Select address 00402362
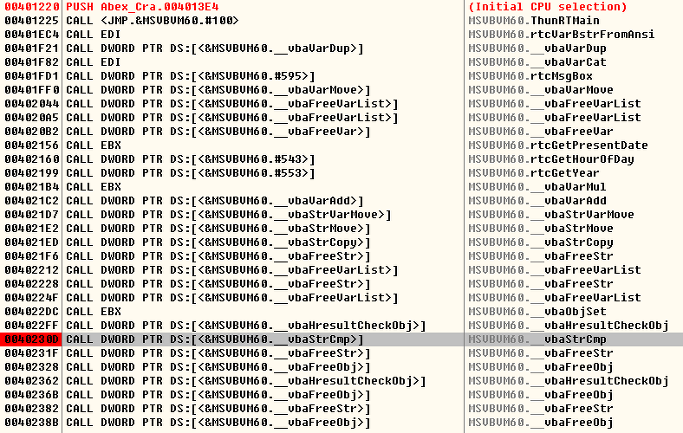The height and width of the screenshot is (433, 683). 32,381
